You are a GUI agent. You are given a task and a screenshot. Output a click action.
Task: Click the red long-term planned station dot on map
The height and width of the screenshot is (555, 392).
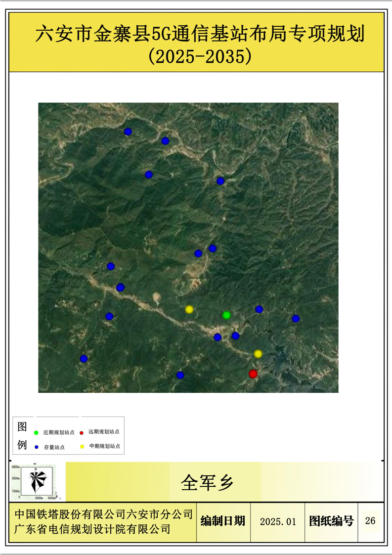tap(253, 374)
